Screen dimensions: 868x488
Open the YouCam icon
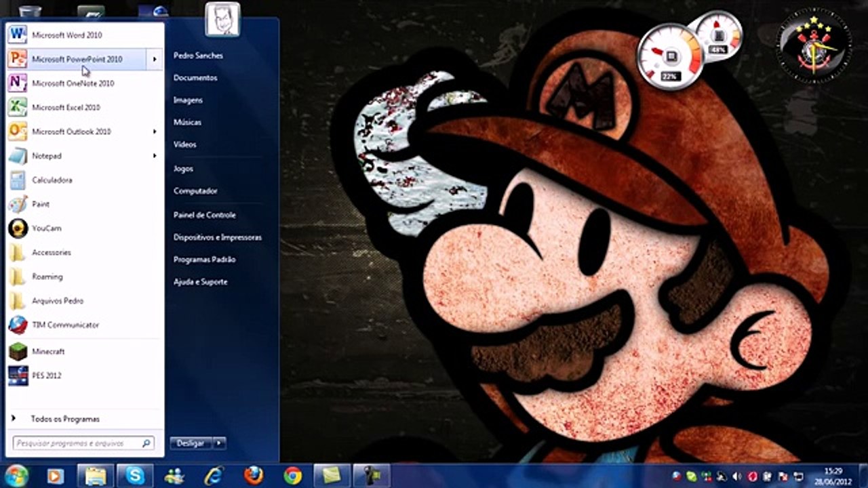[x=18, y=228]
